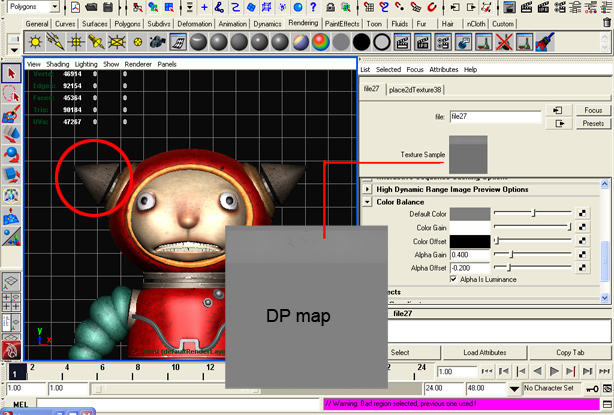This screenshot has height=415, width=614.
Task: Click the map button next to Default Color
Action: [x=582, y=213]
